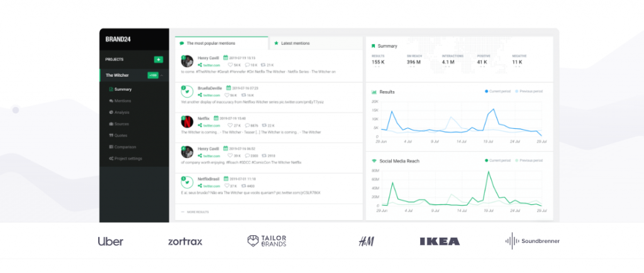The width and height of the screenshot is (644, 273).
Task: Click the retweet icon showing 2910
Action: [264, 155]
